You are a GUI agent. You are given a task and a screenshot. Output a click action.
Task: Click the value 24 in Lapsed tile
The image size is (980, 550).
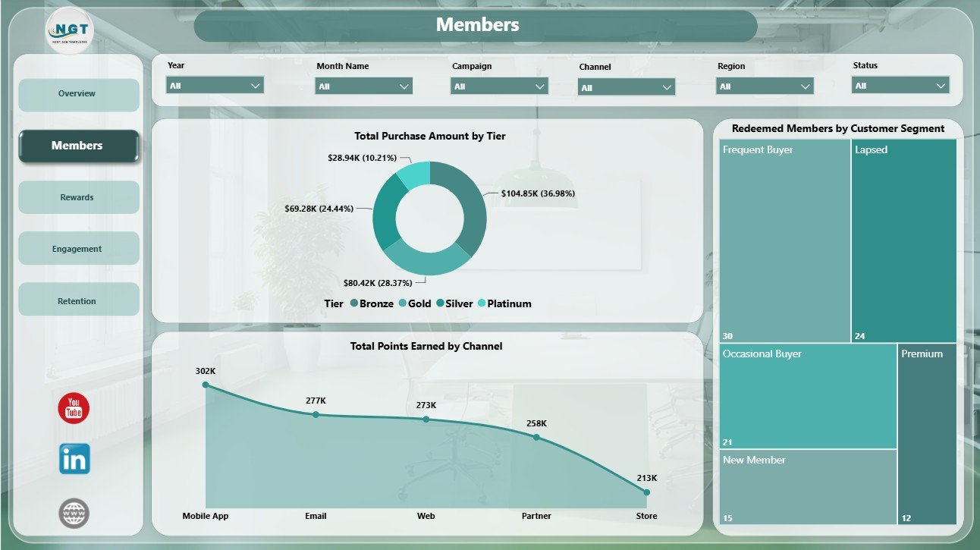click(x=859, y=337)
